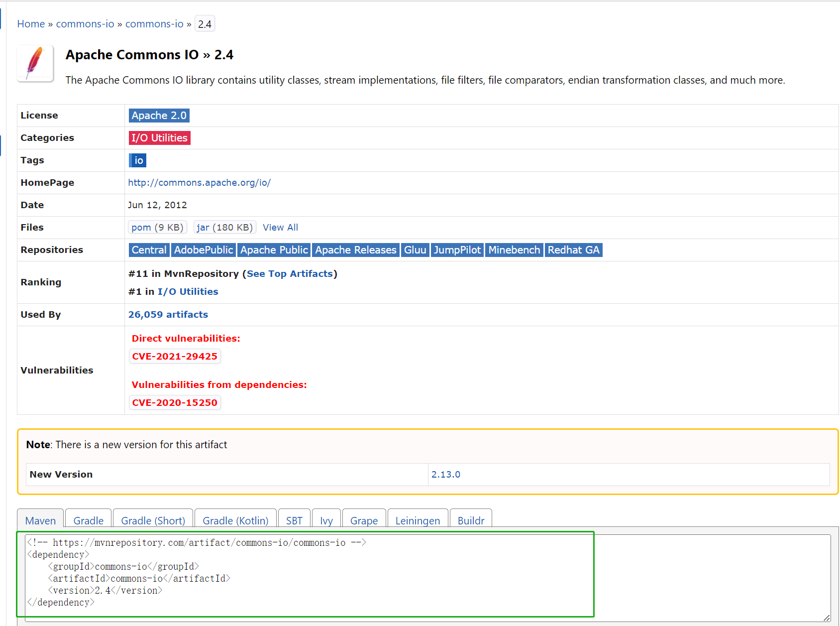Image resolution: width=840 pixels, height=626 pixels.
Task: Click the Apache Commons feather logo
Action: tap(35, 63)
